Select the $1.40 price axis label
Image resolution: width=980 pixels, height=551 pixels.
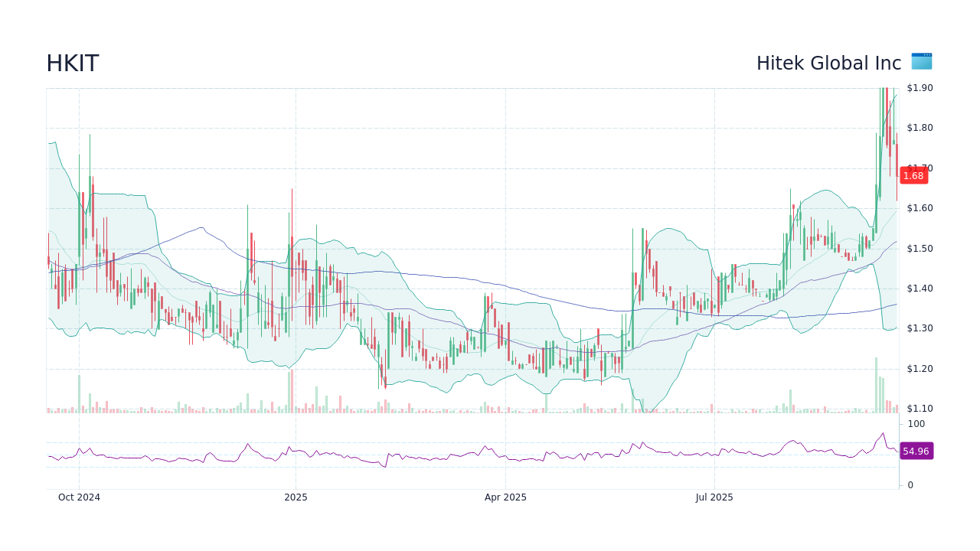(920, 289)
